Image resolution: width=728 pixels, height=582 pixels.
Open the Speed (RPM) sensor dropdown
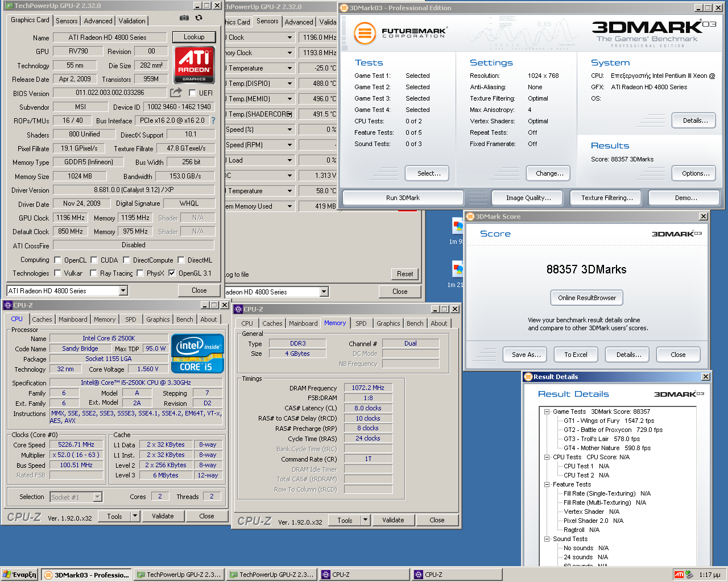[289, 145]
